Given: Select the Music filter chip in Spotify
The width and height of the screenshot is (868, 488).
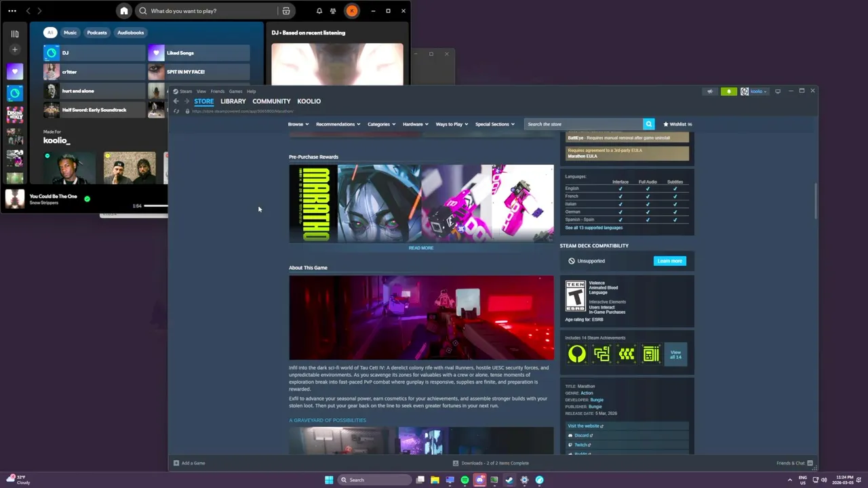Looking at the screenshot, I should [71, 33].
